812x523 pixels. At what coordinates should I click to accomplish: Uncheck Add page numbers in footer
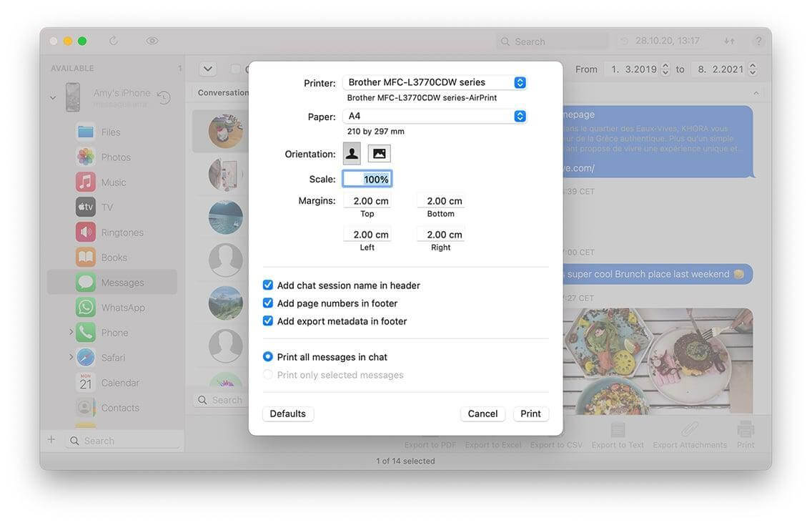coord(267,303)
